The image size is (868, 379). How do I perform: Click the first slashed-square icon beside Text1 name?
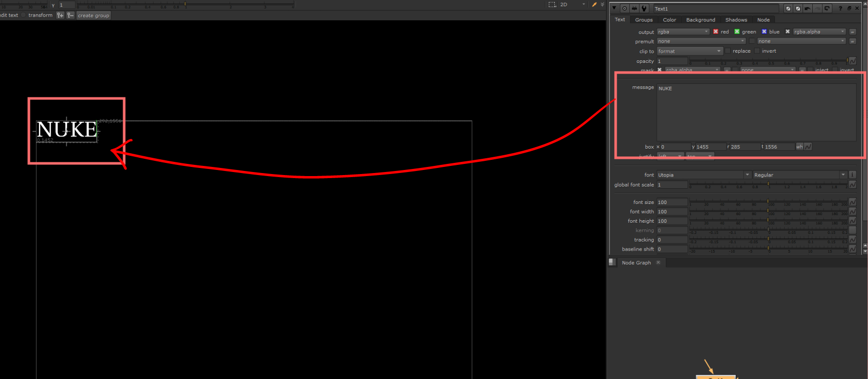pyautogui.click(x=788, y=9)
